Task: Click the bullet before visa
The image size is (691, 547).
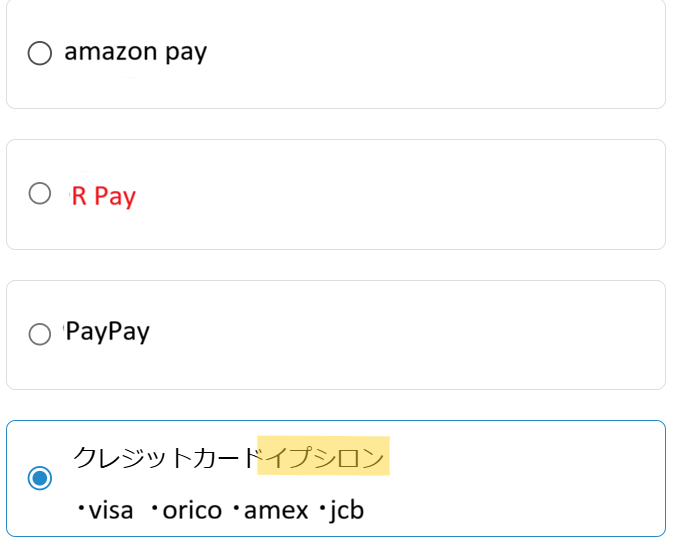Action: tap(80, 511)
